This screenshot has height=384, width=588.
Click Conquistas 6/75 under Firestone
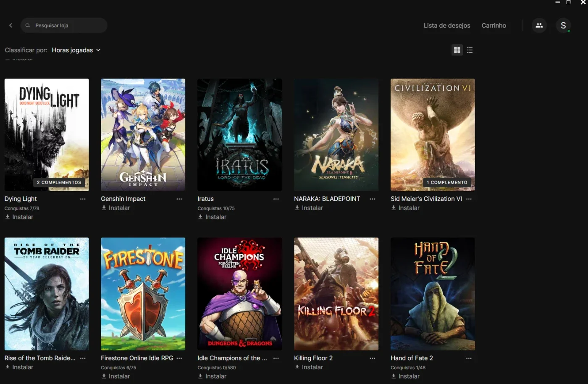pos(118,368)
